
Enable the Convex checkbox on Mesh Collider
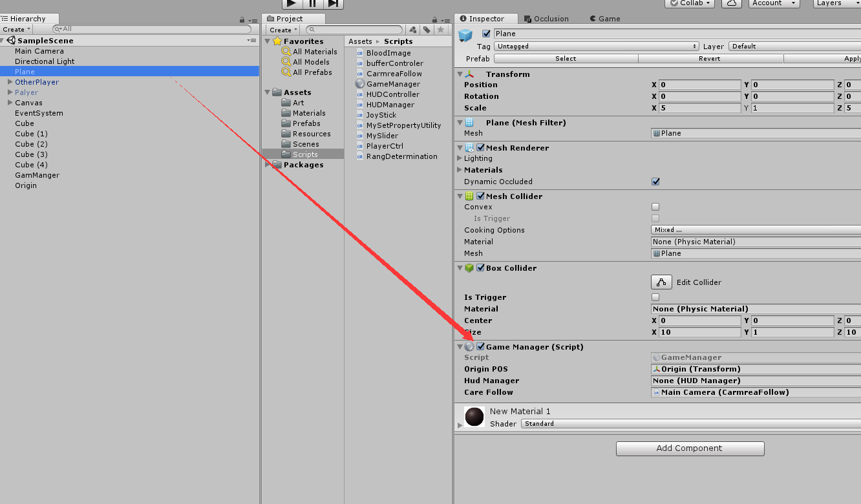point(655,206)
